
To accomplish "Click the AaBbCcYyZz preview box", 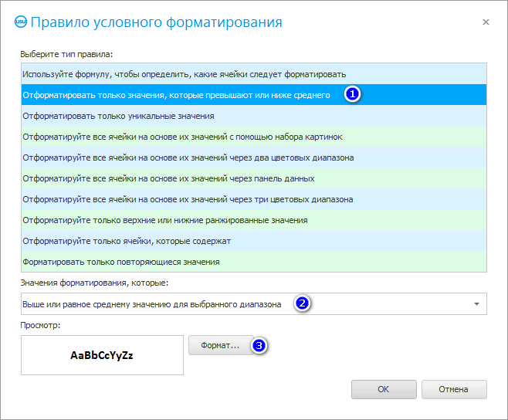I will tap(102, 355).
